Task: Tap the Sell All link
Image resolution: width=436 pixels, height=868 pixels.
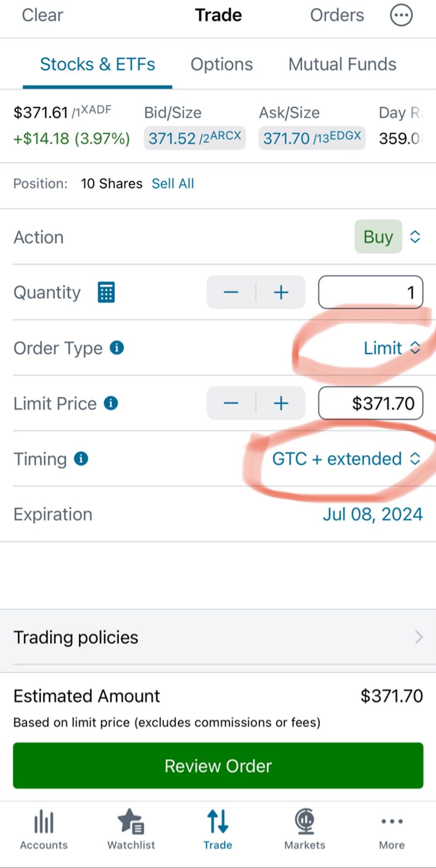Action: pos(173,184)
